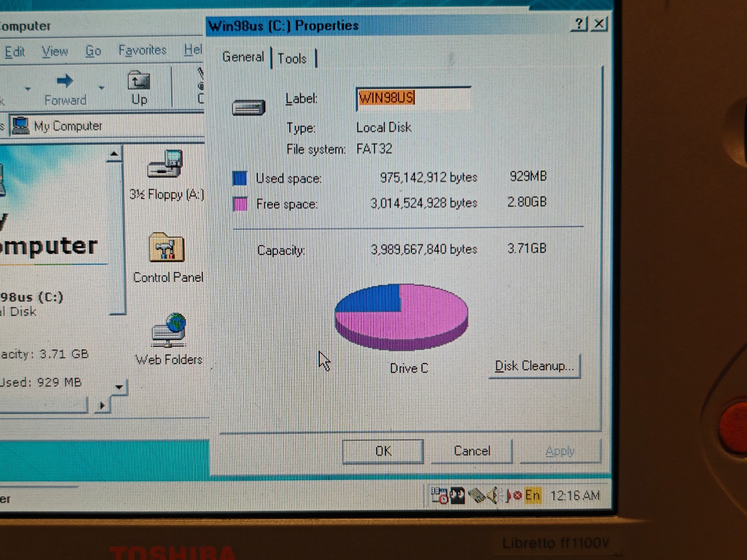Click the "Used: 929 MB" text in left pane
Viewport: 747px width, 560px height.
point(41,382)
